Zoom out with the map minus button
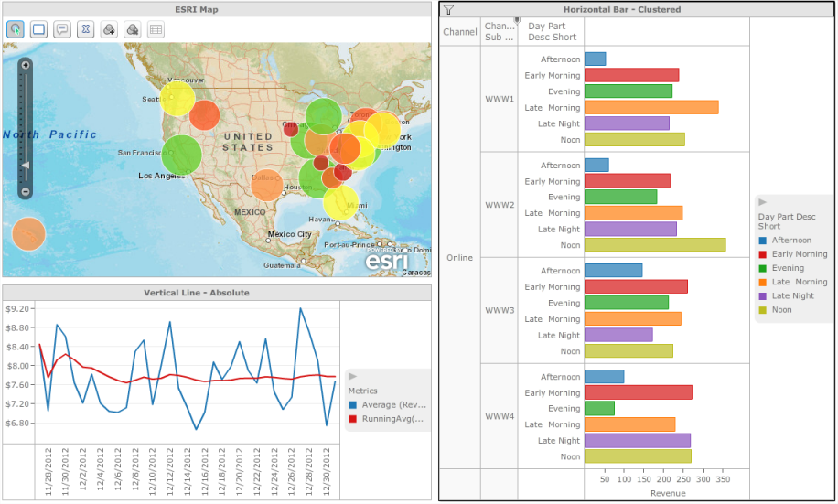The width and height of the screenshot is (838, 504). click(26, 192)
